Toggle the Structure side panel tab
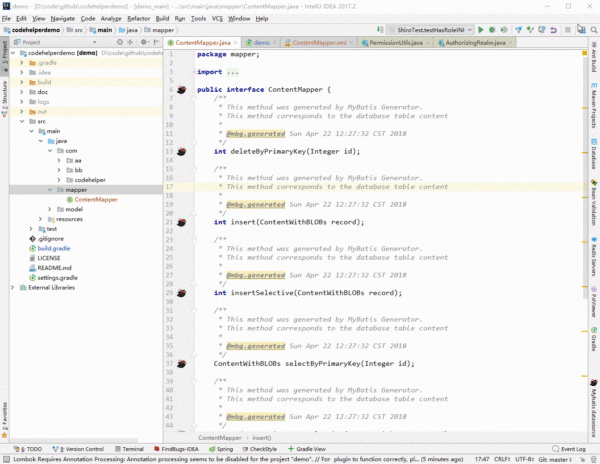Image resolution: width=600 pixels, height=464 pixels. [x=4, y=98]
